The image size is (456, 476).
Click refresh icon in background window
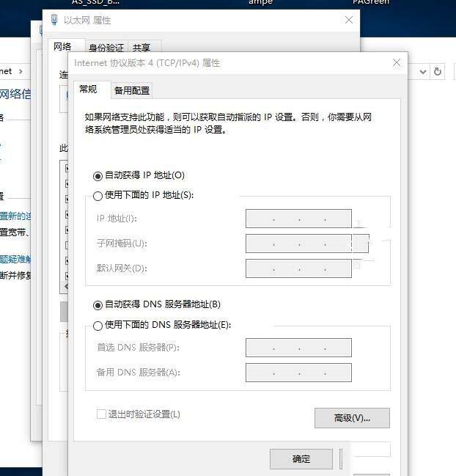438,72
